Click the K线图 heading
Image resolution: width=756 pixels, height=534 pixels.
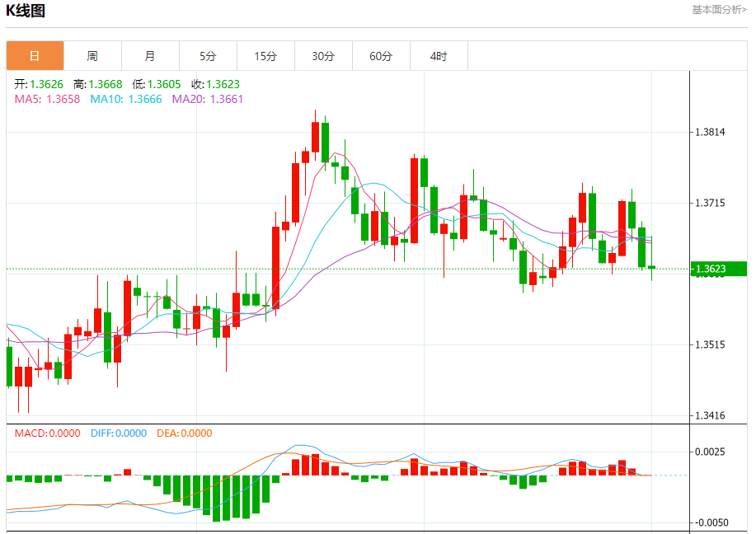pos(26,10)
